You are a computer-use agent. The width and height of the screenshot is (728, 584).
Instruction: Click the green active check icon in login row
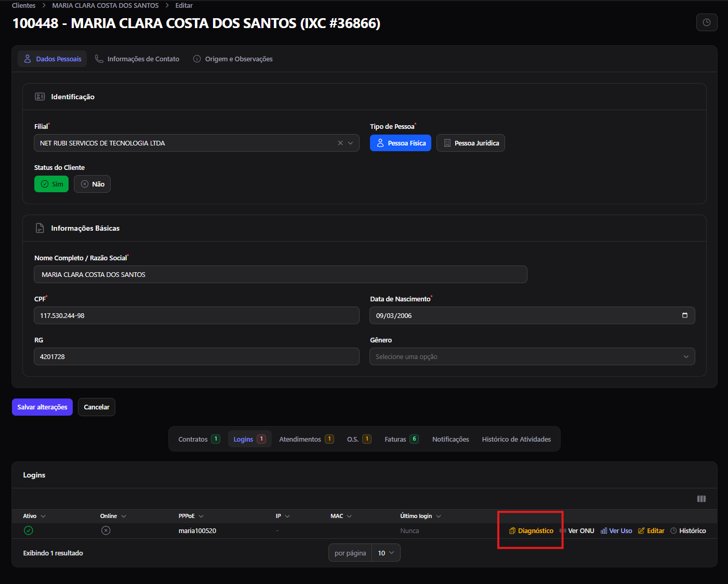pyautogui.click(x=29, y=530)
